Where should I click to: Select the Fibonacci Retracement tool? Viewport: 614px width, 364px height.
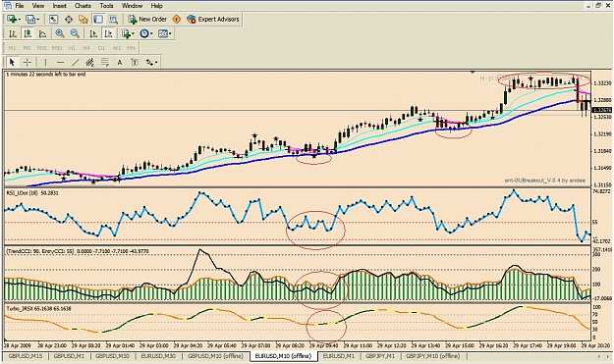coord(104,62)
